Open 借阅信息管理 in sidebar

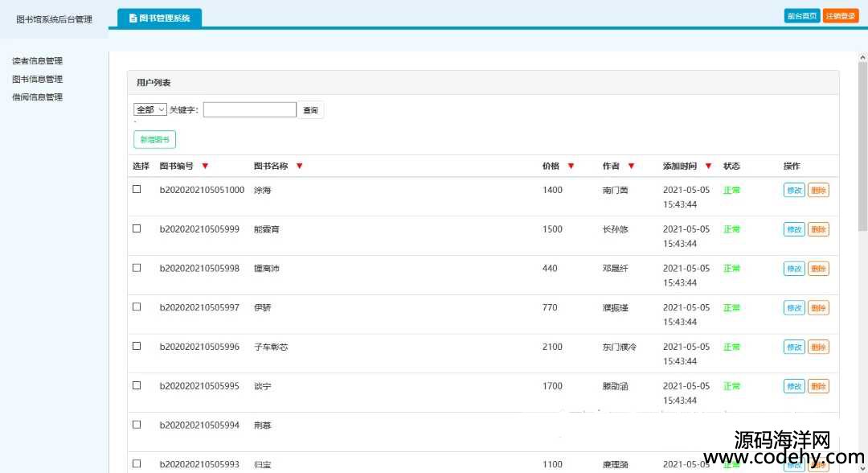[38, 97]
